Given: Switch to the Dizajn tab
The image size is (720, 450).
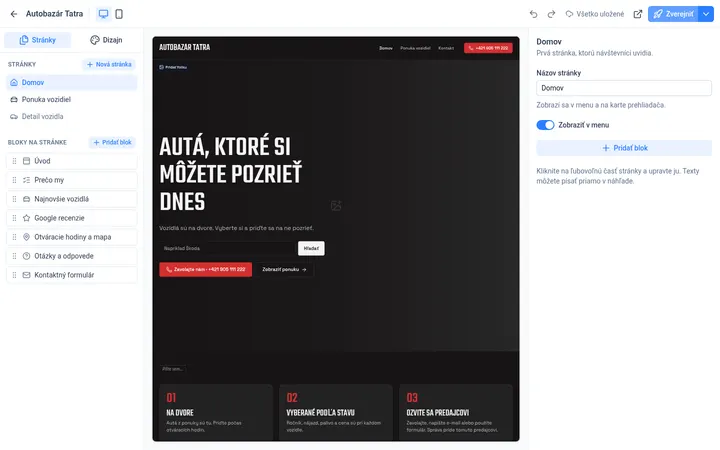Looking at the screenshot, I should [x=106, y=40].
